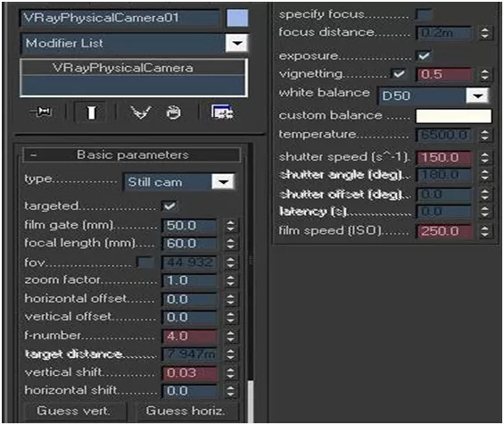Click the film gate spinner arrows
504x425 pixels.
coord(230,226)
